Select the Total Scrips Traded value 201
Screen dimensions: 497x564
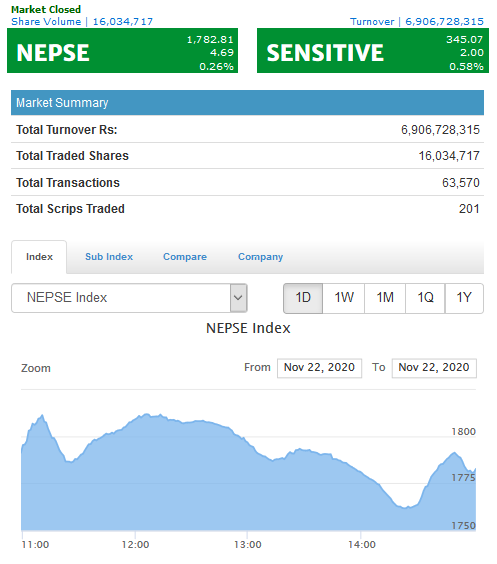pyautogui.click(x=469, y=209)
